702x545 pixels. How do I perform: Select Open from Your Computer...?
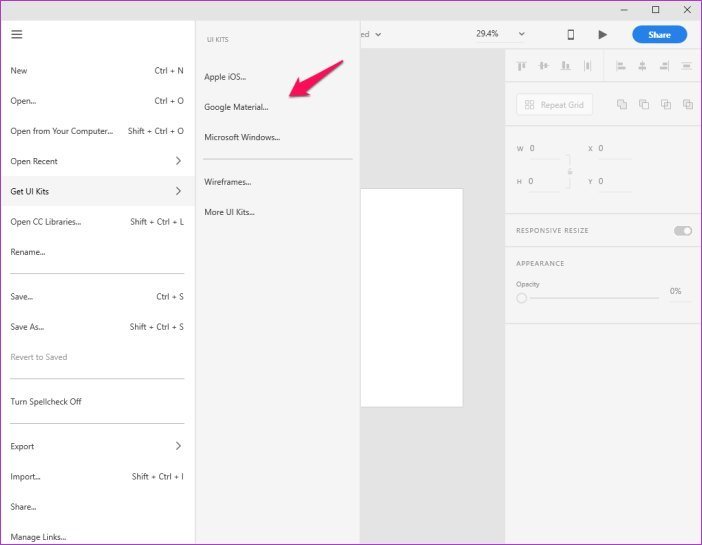click(x=97, y=131)
